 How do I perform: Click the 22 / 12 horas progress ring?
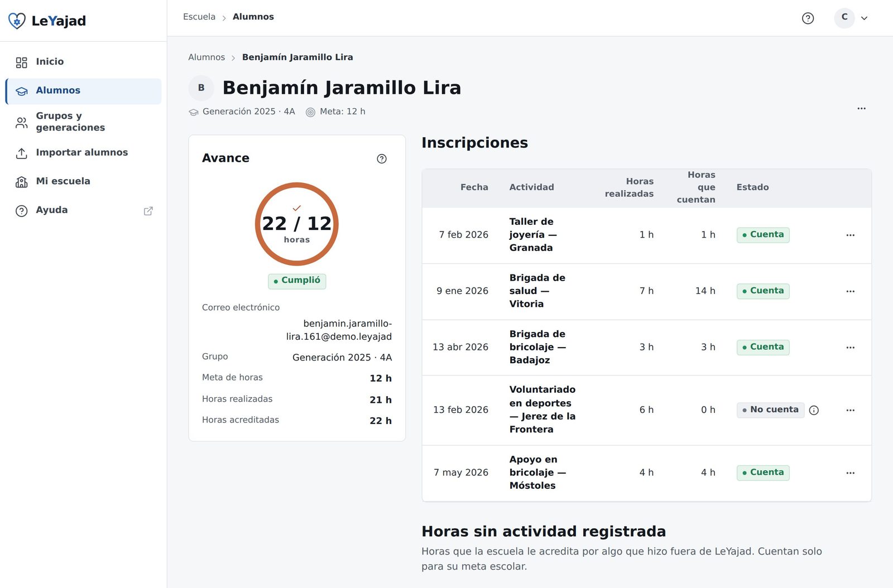(x=297, y=224)
